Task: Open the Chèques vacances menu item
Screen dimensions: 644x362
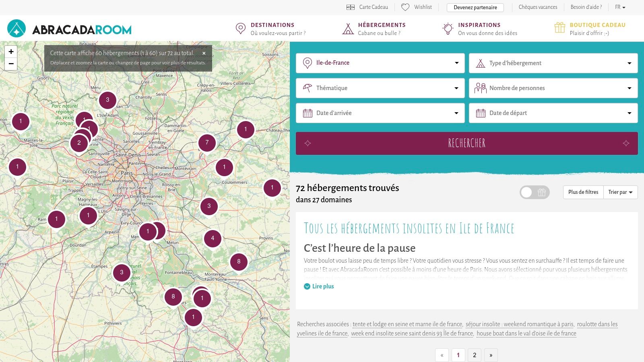Action: (x=538, y=7)
